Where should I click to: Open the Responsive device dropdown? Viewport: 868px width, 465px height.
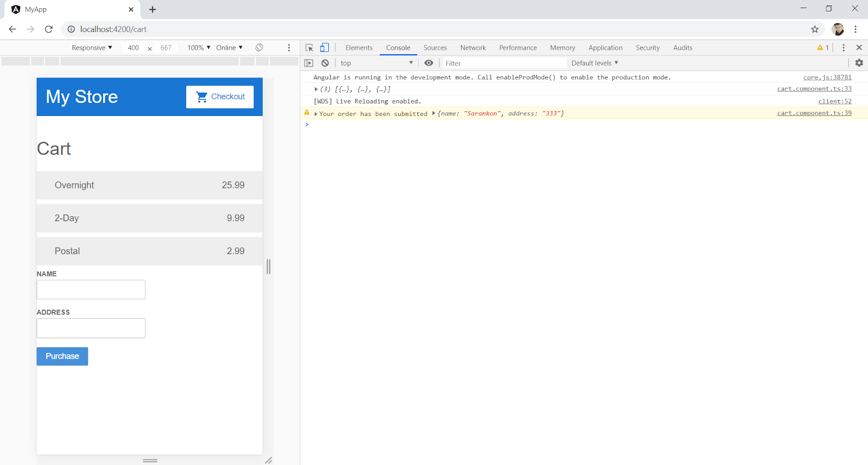[x=92, y=48]
